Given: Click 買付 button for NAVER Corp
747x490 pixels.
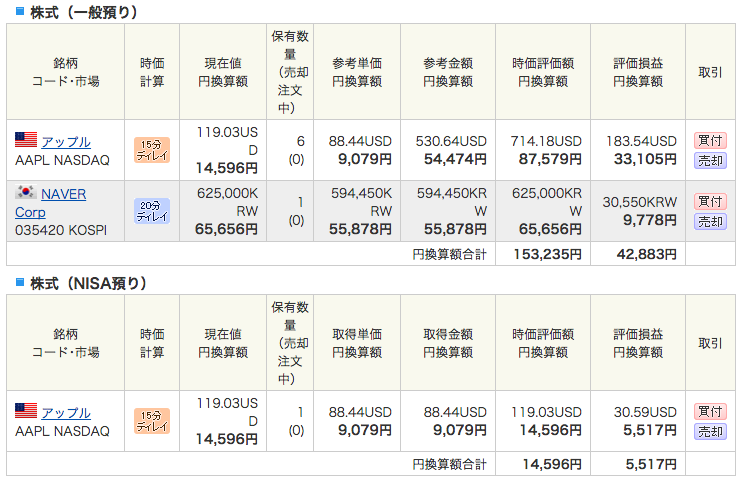Looking at the screenshot, I should coord(710,201).
